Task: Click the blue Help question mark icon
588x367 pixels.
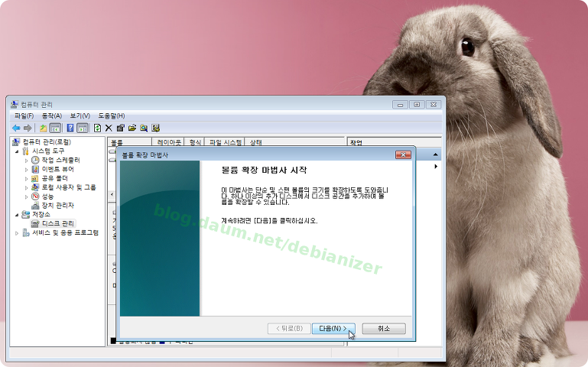Action: click(70, 128)
